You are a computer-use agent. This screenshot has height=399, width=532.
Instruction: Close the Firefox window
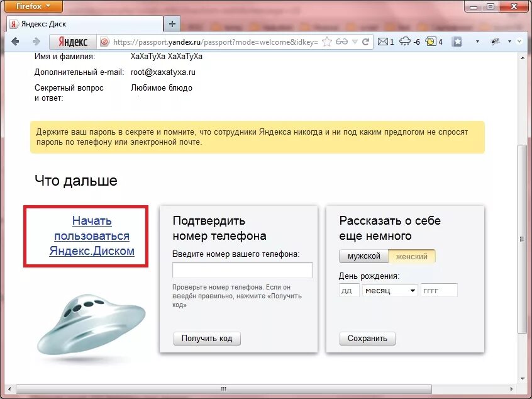(514, 6)
